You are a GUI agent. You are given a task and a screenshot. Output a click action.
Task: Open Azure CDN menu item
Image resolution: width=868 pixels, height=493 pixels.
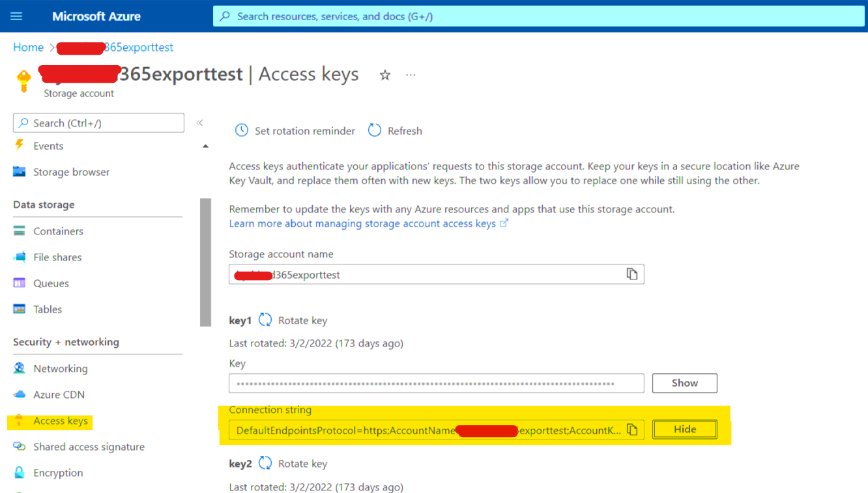pos(59,395)
